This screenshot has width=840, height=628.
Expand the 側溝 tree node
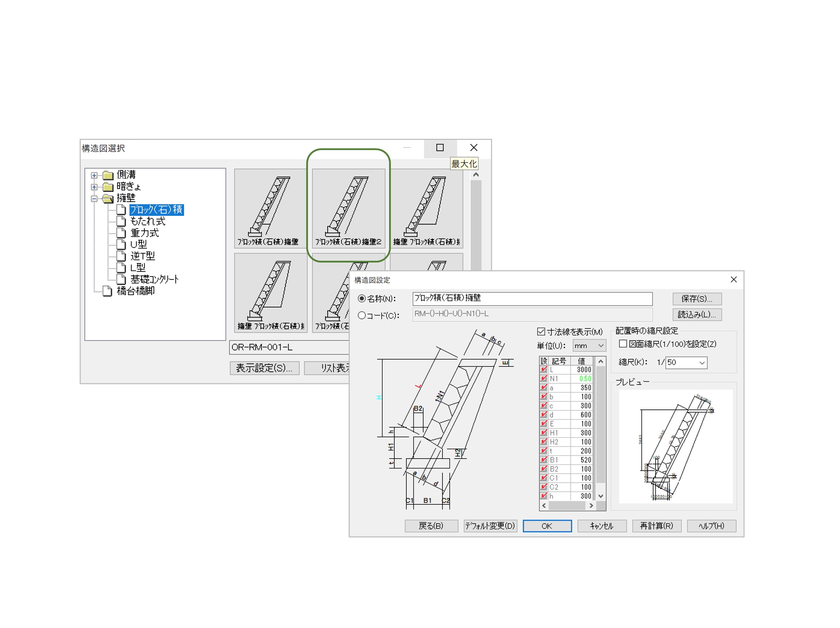[94, 175]
